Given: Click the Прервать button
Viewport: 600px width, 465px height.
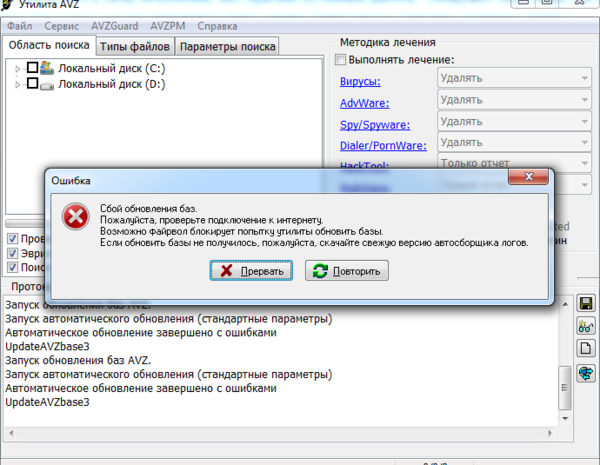Looking at the screenshot, I should coord(251,271).
